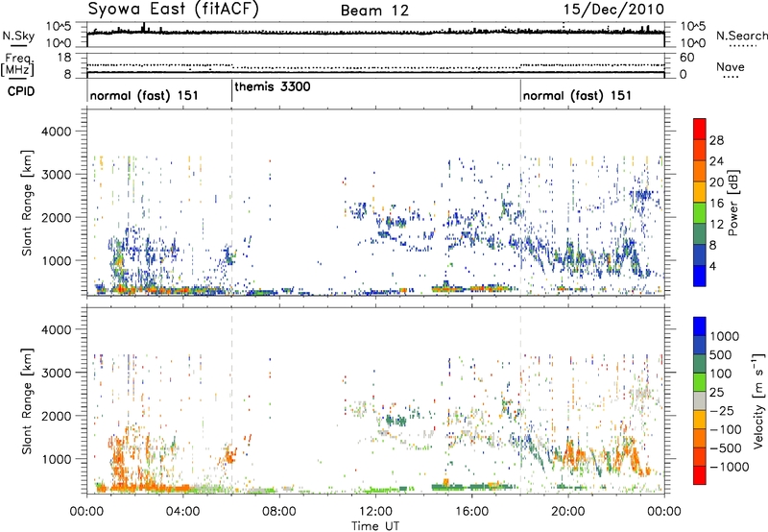The width and height of the screenshot is (768, 532).
Task: Click the power colorbar tick '28'
Action: tap(716, 140)
